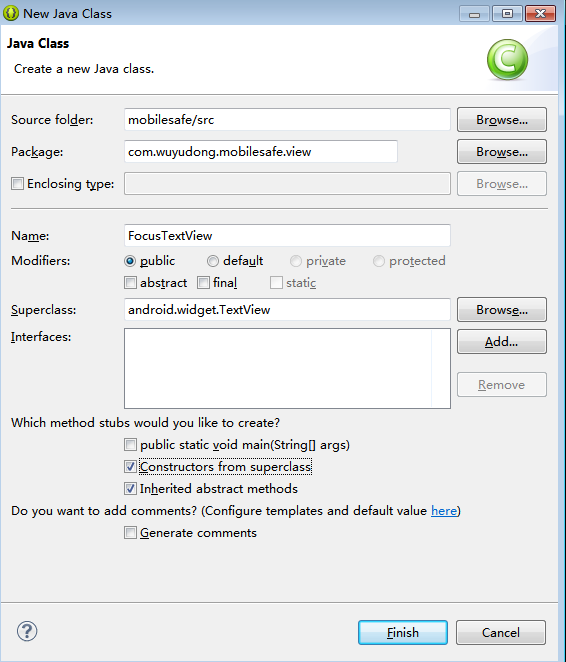
Task: Click the green Java class wizard icon
Action: click(x=507, y=59)
